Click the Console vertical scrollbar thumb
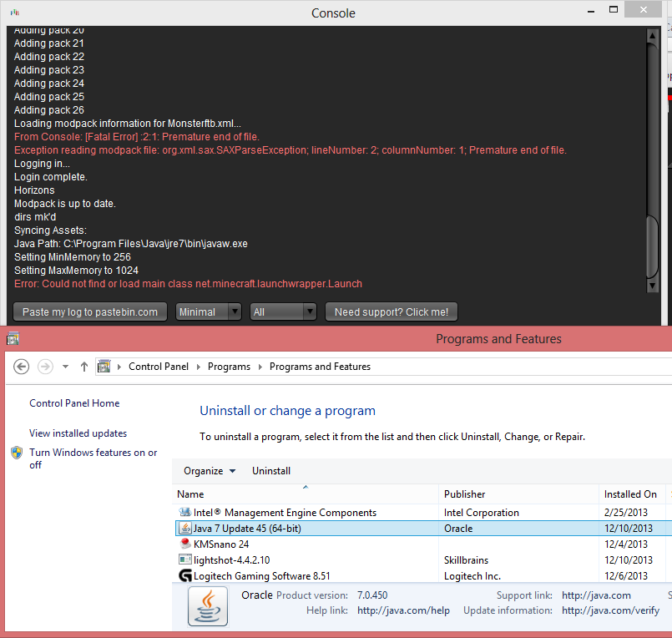This screenshot has width=672, height=638. coord(652,246)
